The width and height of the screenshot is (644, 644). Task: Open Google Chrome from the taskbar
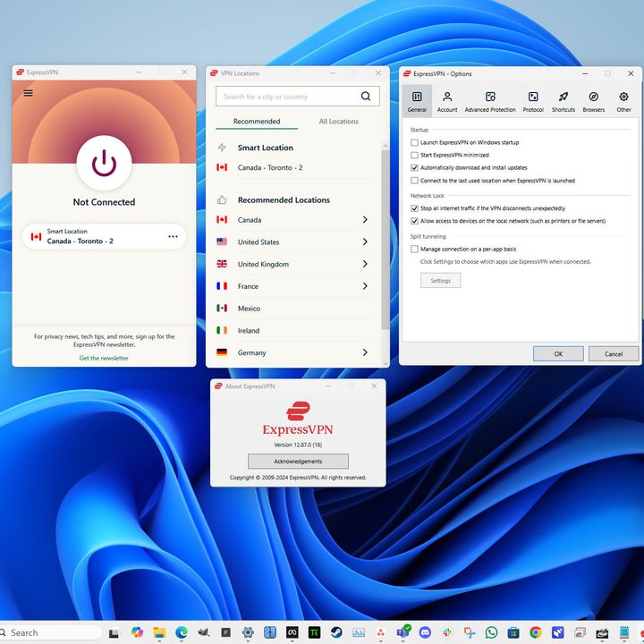(x=536, y=632)
